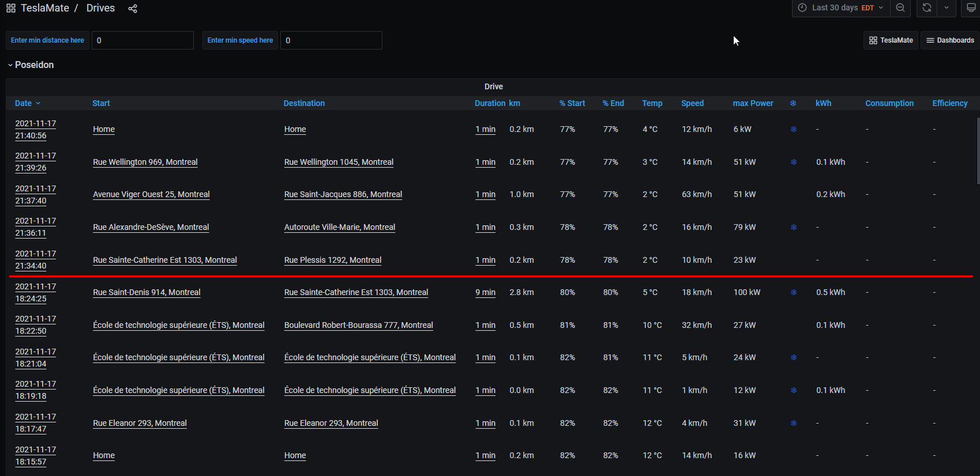Open the 9 min duration link
Image resolution: width=980 pixels, height=476 pixels.
pos(485,292)
